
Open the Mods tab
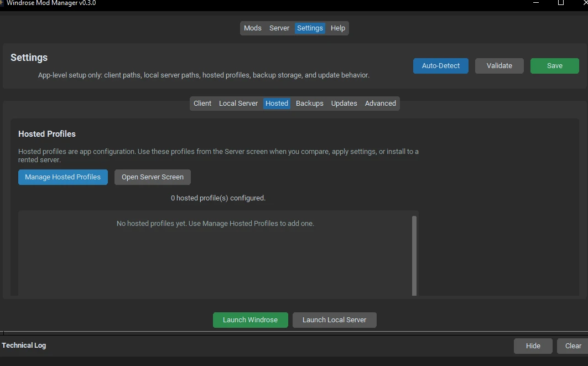click(x=252, y=28)
